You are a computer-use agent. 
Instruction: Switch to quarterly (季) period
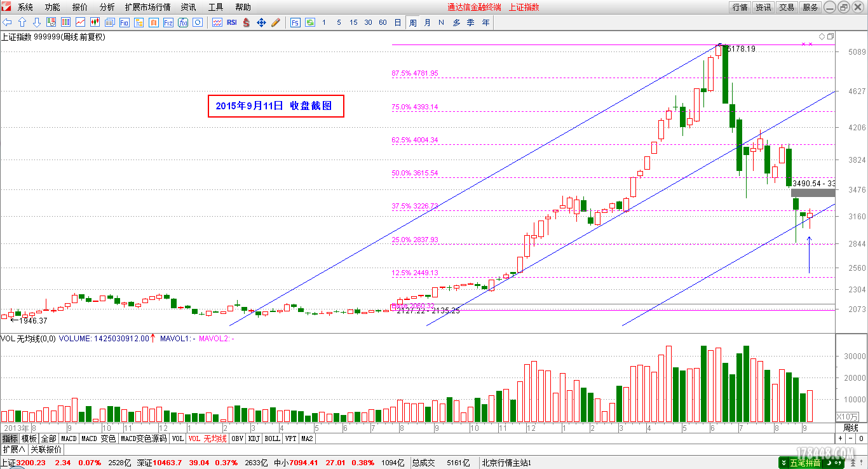[x=471, y=22]
